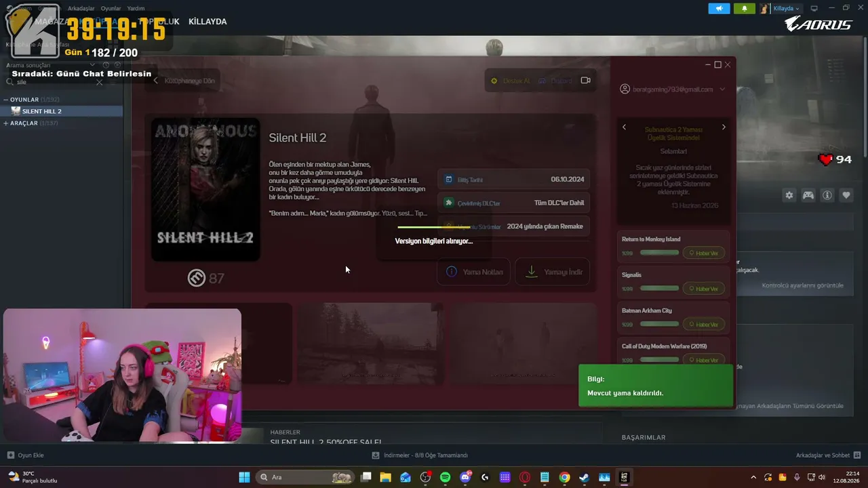Click the Batman Arkham City progress bar

[659, 325]
